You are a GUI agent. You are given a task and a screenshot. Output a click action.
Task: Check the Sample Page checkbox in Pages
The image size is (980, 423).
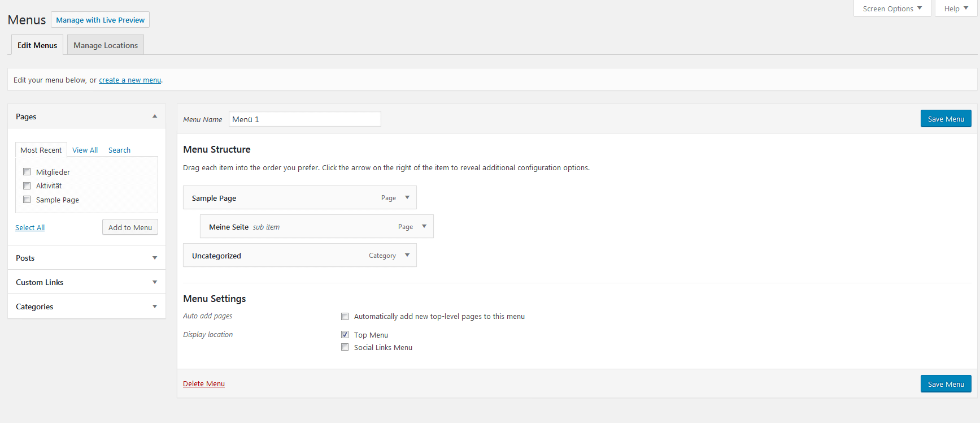27,200
